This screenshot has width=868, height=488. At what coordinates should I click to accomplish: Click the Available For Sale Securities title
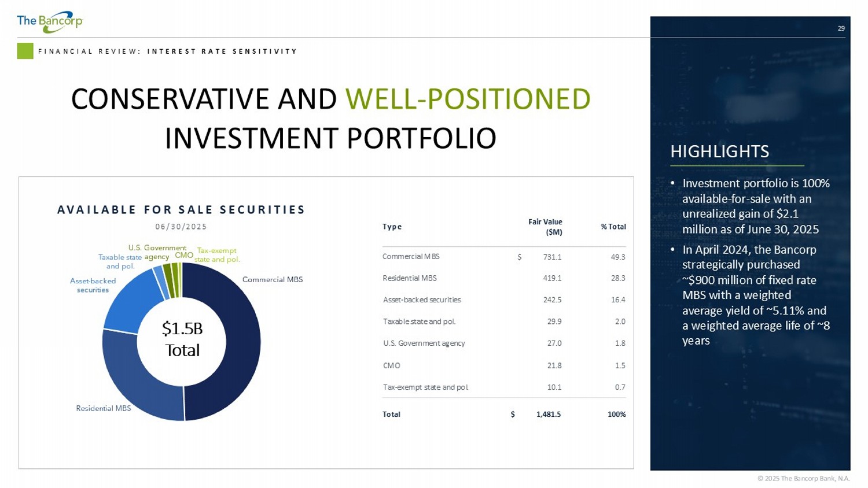[181, 210]
